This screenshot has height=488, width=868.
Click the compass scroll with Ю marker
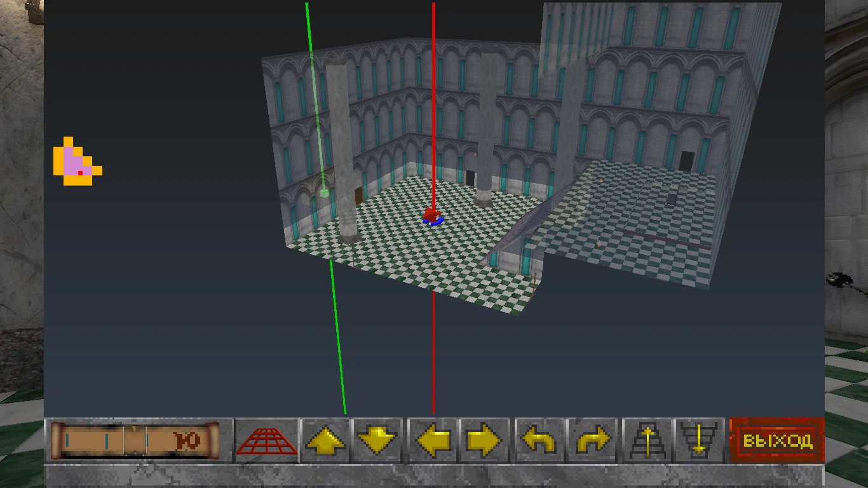pos(135,440)
